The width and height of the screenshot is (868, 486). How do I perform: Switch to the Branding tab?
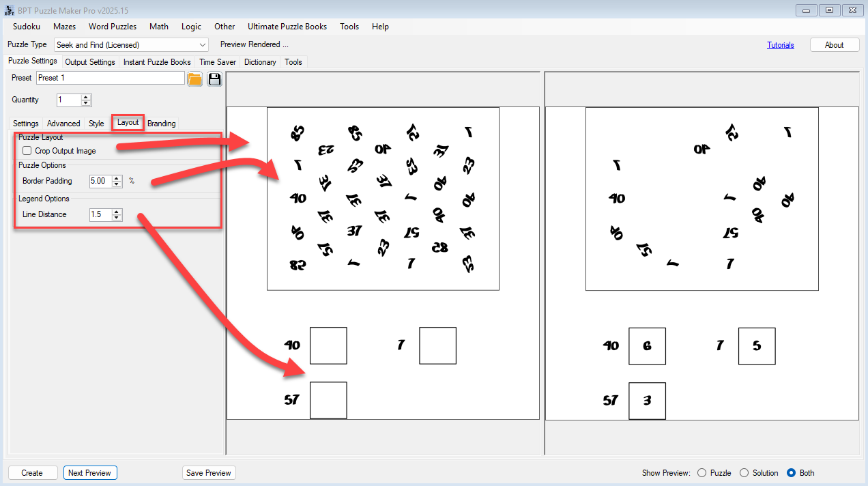point(162,124)
